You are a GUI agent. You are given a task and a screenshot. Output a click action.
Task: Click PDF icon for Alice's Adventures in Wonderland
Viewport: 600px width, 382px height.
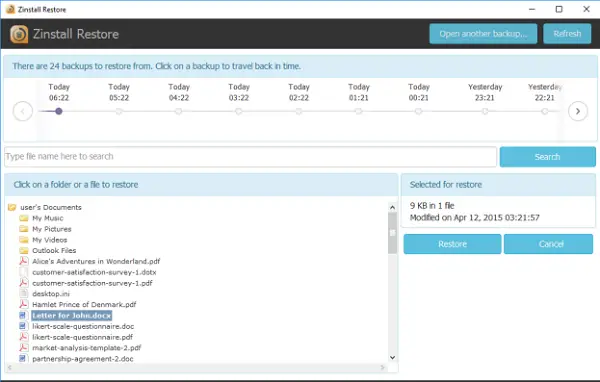coord(24,261)
